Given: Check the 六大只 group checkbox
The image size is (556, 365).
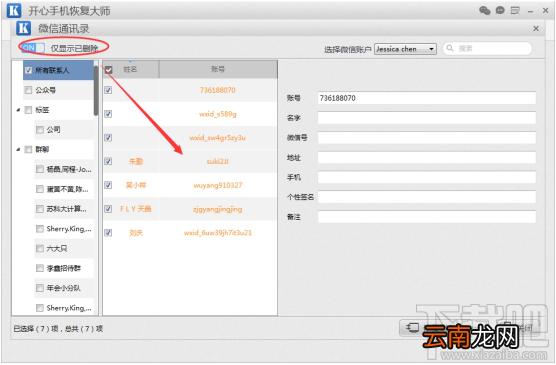Looking at the screenshot, I should pyautogui.click(x=40, y=248).
